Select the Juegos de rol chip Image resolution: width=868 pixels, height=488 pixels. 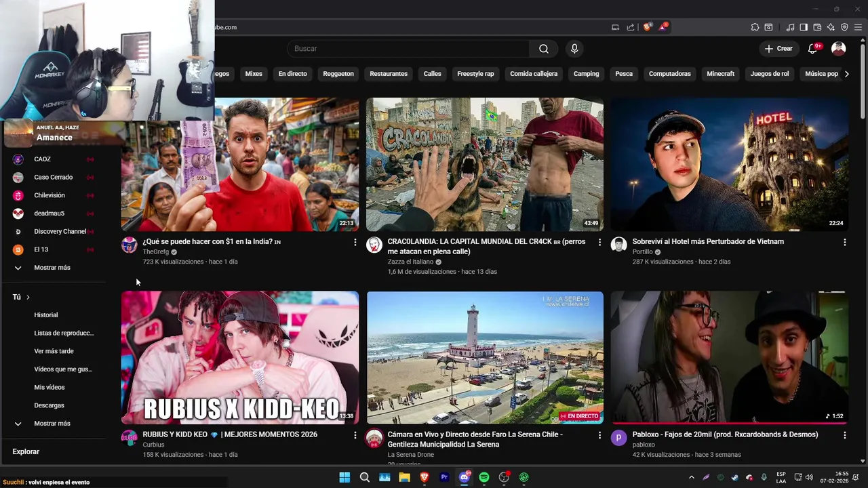(770, 74)
